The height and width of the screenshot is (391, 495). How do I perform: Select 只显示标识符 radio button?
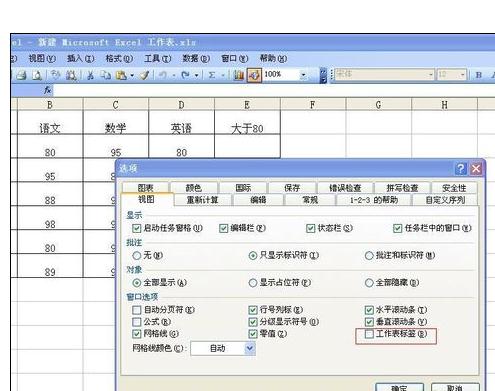[253, 256]
